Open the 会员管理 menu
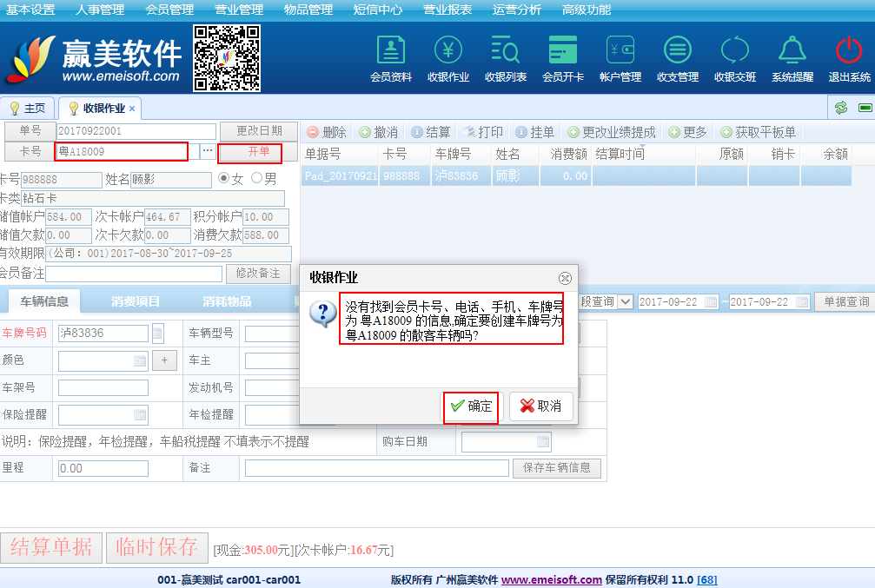The height and width of the screenshot is (588, 875). point(169,10)
